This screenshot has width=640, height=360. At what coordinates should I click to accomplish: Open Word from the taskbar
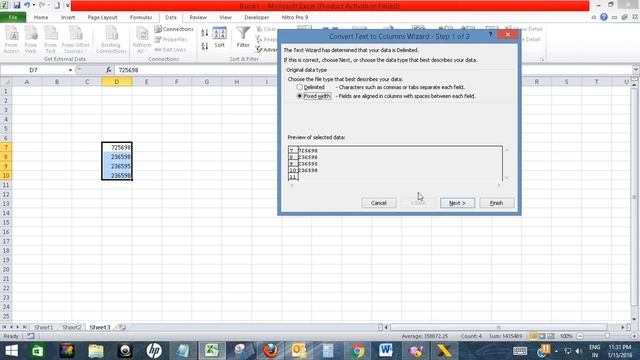(385, 351)
